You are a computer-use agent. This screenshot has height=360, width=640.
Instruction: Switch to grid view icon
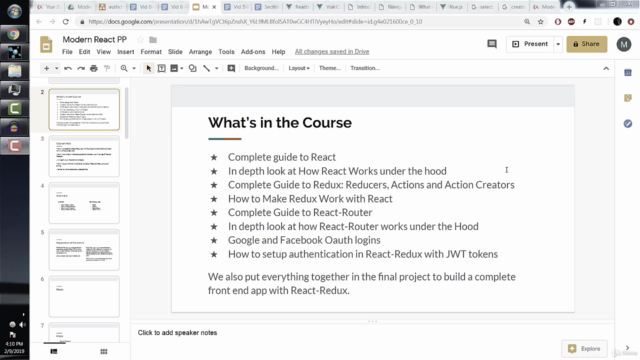pyautogui.click(x=104, y=351)
